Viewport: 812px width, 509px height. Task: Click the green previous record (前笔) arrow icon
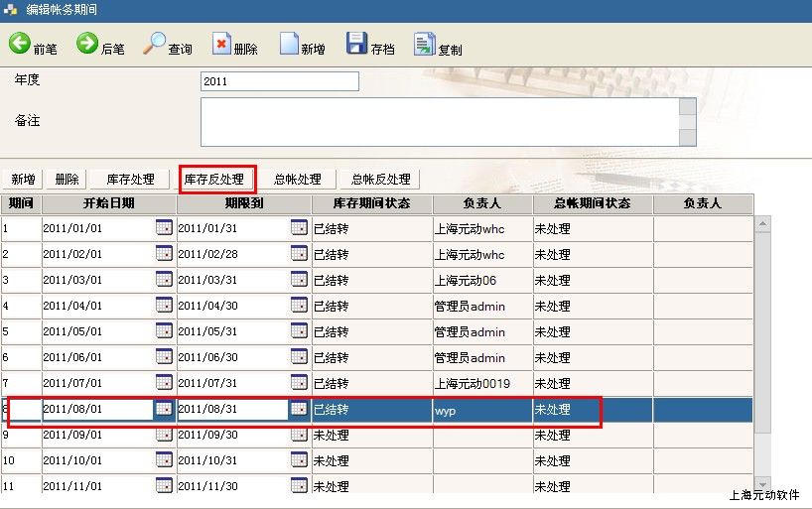click(19, 45)
